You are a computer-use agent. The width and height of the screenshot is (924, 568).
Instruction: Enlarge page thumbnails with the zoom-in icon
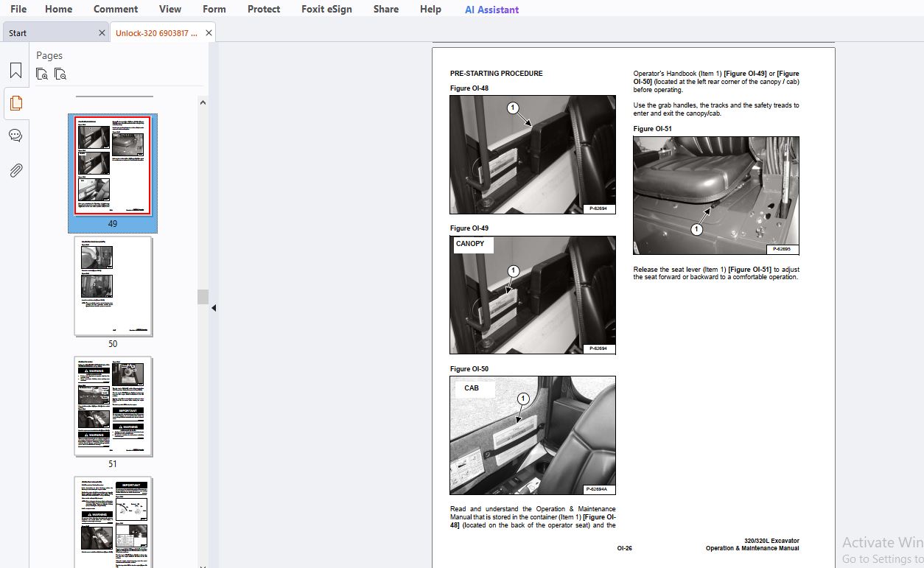43,74
